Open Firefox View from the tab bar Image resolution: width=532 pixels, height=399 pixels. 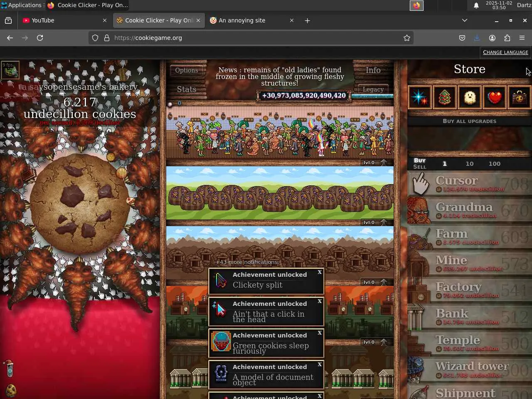tap(8, 20)
